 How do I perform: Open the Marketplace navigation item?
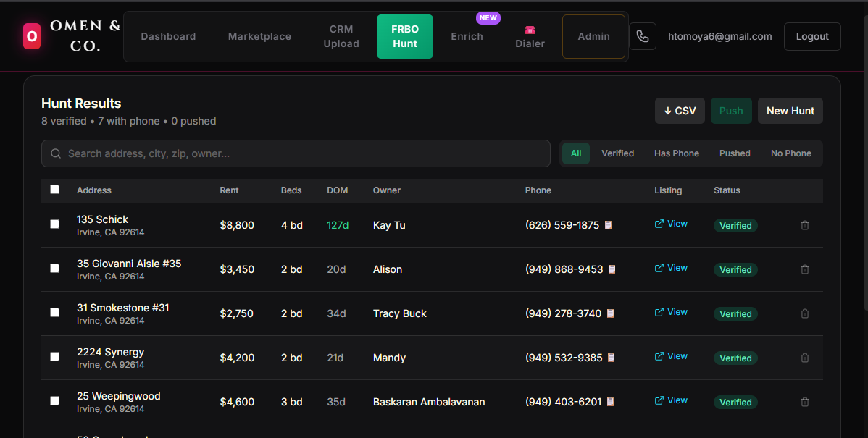click(259, 35)
